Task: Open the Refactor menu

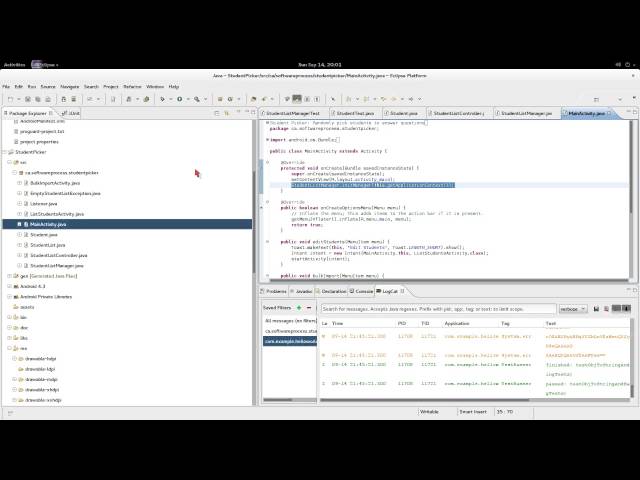Action: 132,87
